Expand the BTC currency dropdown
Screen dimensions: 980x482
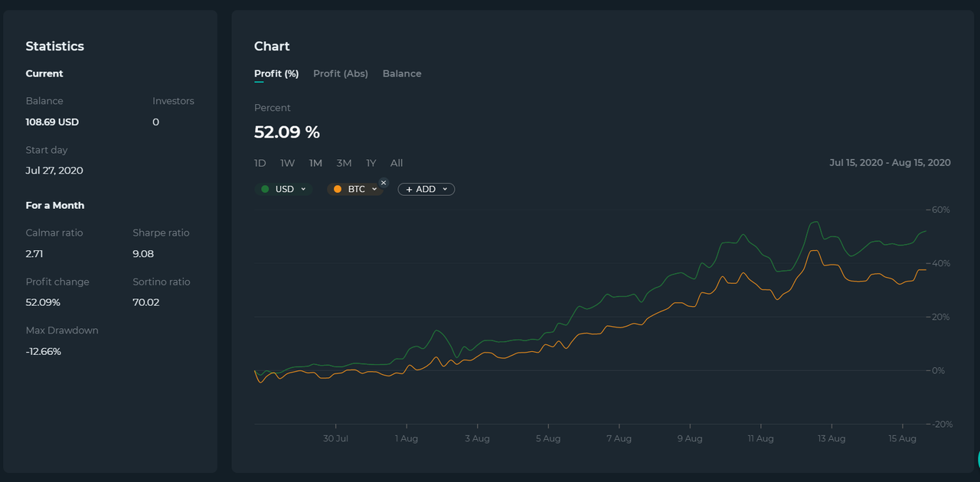355,189
